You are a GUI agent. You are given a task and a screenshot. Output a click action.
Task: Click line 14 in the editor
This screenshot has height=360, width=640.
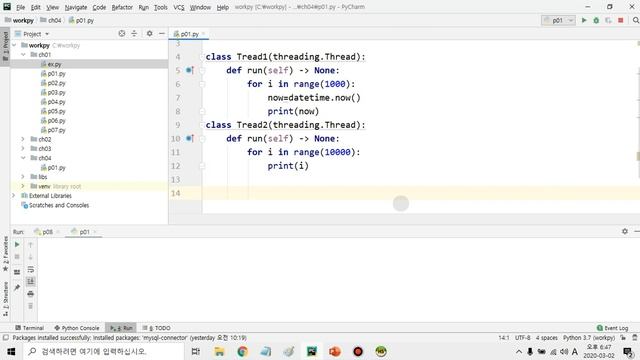pyautogui.click(x=420, y=193)
